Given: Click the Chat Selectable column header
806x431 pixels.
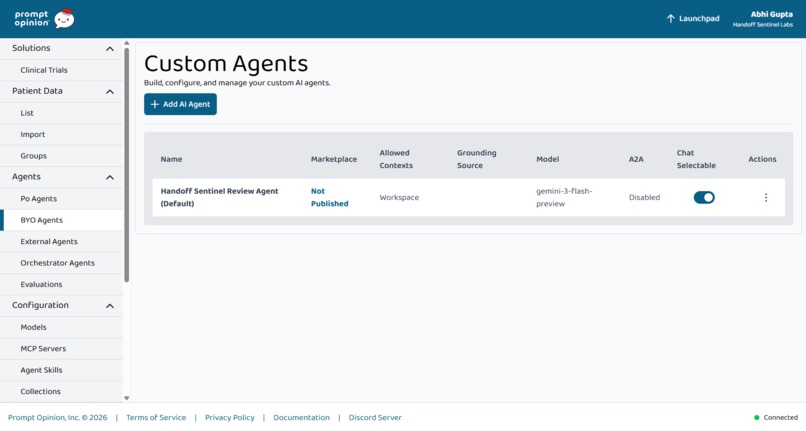Looking at the screenshot, I should tap(696, 159).
